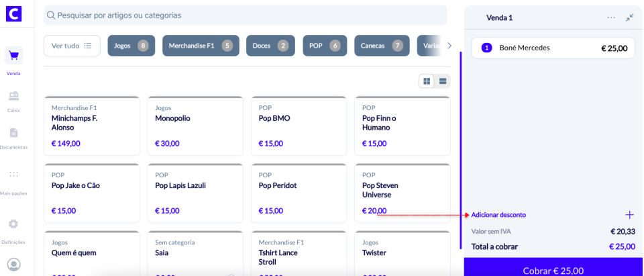Switch to grid view layout
Viewport: 644px width, 276px height.
pos(426,81)
